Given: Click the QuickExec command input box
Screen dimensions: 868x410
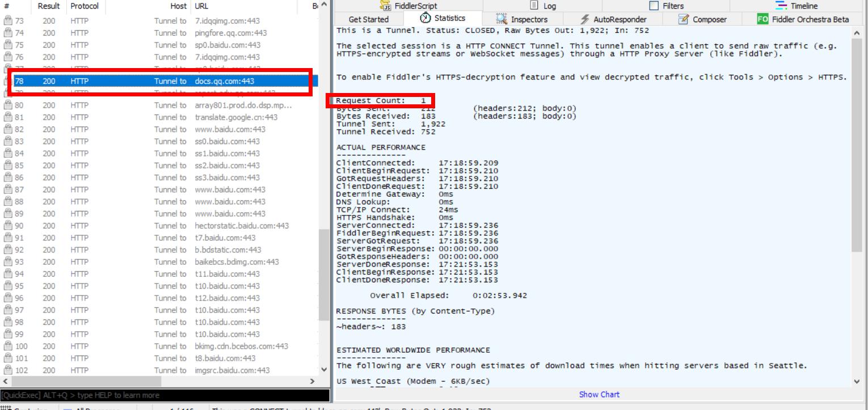Looking at the screenshot, I should point(165,395).
